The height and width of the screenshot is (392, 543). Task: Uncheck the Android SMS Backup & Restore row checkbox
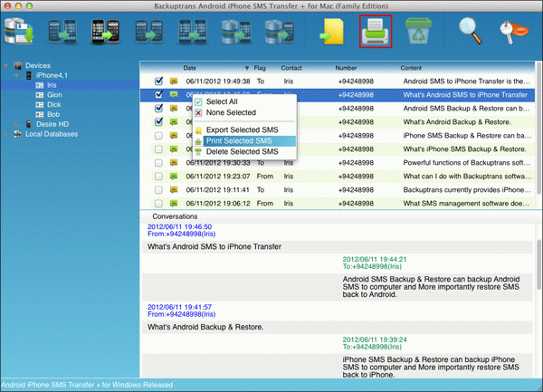[x=158, y=108]
